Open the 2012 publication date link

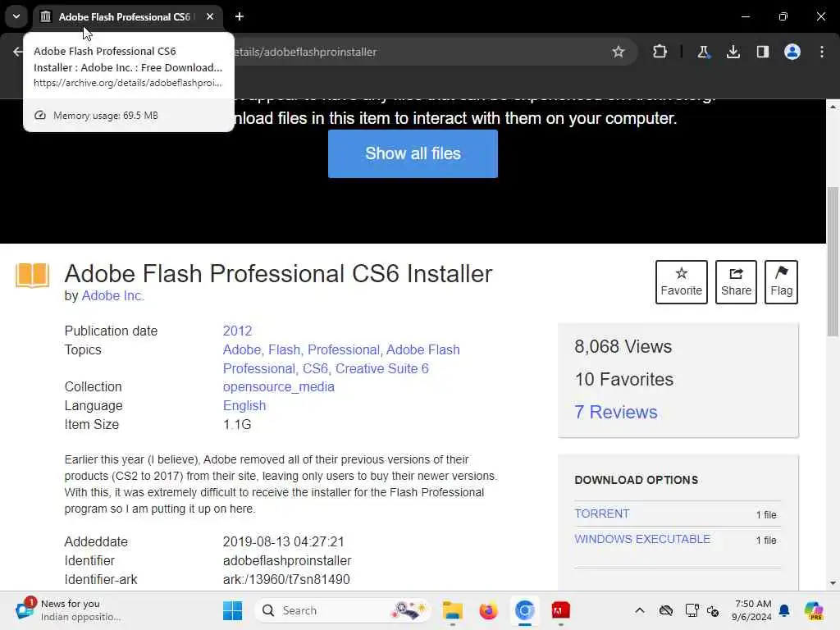coord(237,331)
